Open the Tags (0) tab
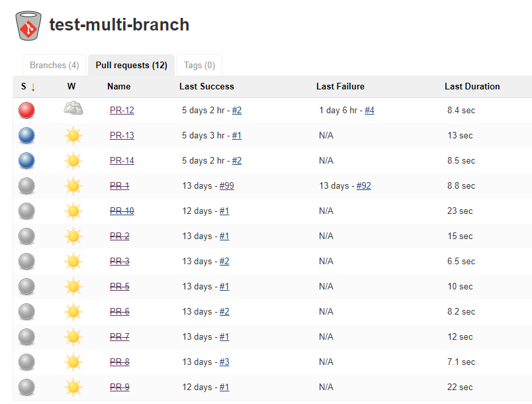This screenshot has height=404, width=532. (x=199, y=66)
